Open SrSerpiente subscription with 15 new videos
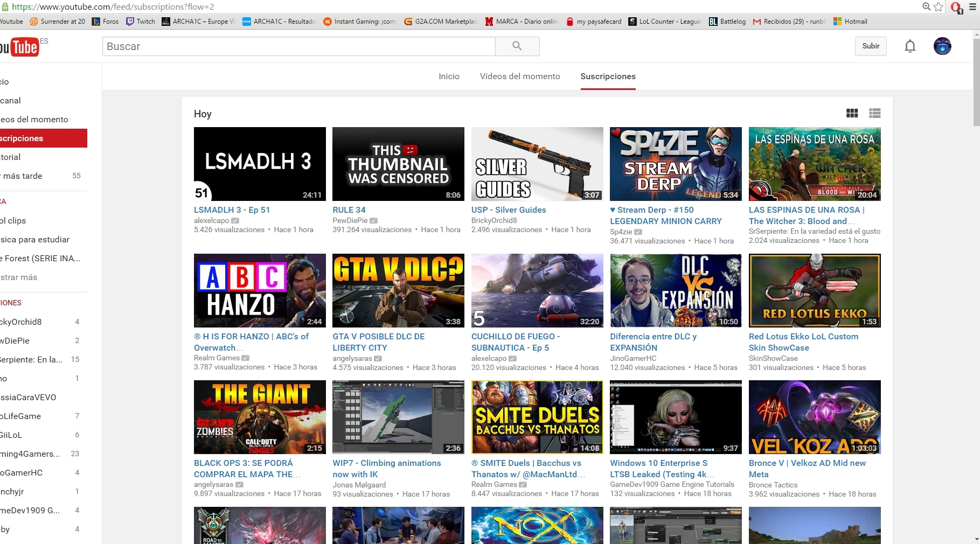The image size is (980, 544). tap(43, 360)
